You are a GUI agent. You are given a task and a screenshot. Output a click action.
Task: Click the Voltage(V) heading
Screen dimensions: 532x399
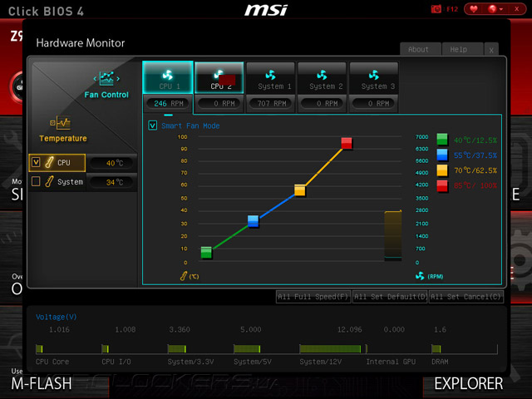57,317
